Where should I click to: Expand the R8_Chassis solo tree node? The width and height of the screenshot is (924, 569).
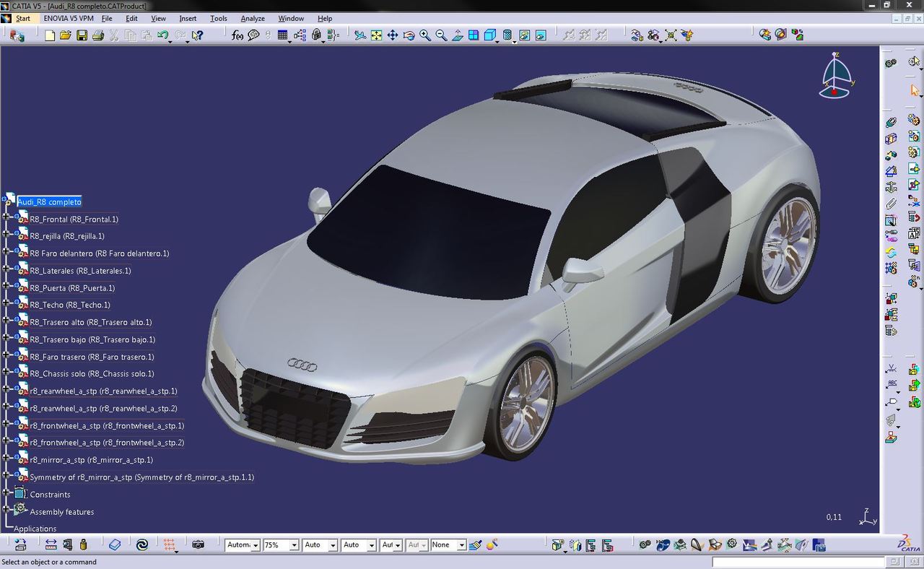coord(6,371)
